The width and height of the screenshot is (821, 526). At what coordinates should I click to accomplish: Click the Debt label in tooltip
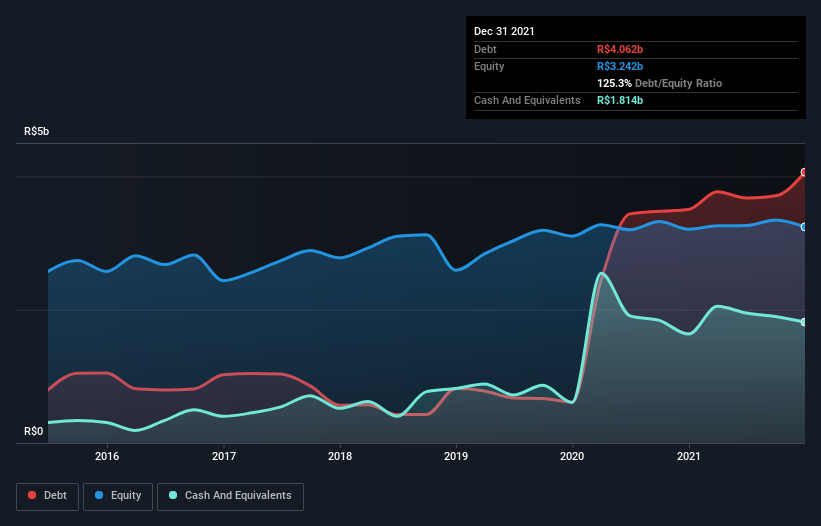[485, 49]
